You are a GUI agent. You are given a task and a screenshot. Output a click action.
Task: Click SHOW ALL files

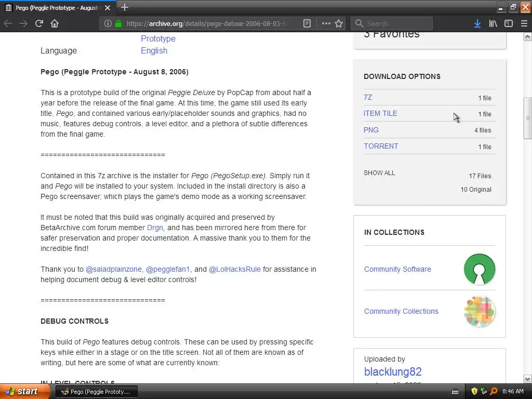click(379, 172)
